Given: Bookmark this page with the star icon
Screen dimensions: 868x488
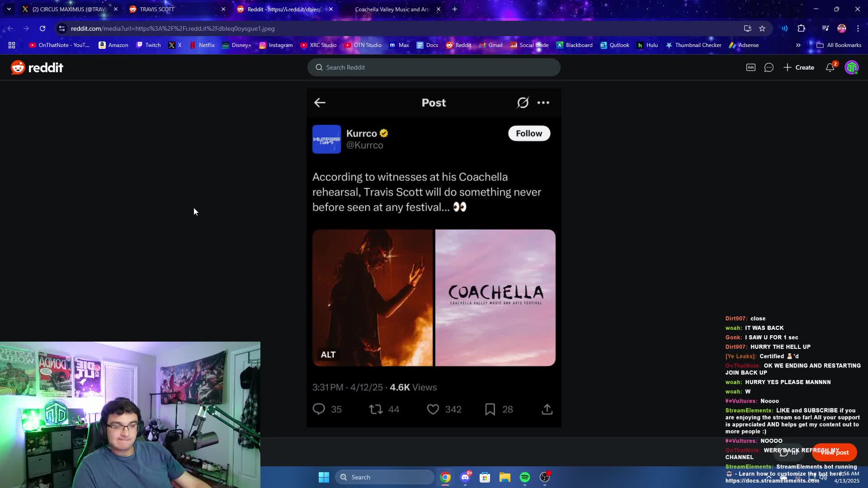Looking at the screenshot, I should (x=762, y=28).
